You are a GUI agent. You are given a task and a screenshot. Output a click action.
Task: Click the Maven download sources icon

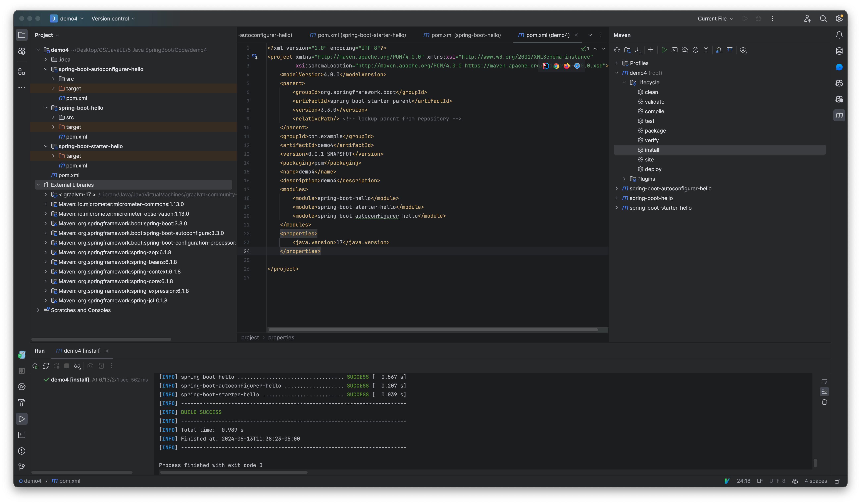638,50
